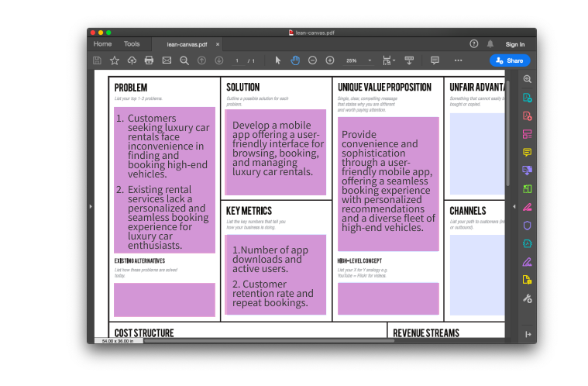
Task: Click the empty High-Level Concept purple field
Action: click(x=388, y=298)
